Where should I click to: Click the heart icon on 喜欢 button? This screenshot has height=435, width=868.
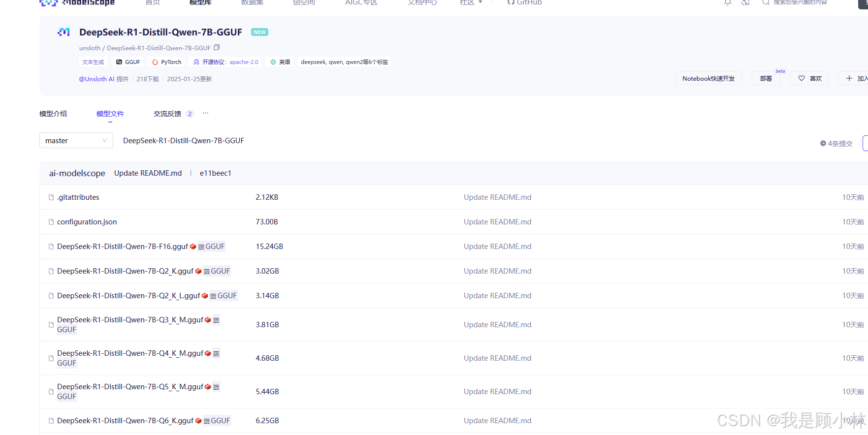pyautogui.click(x=802, y=78)
